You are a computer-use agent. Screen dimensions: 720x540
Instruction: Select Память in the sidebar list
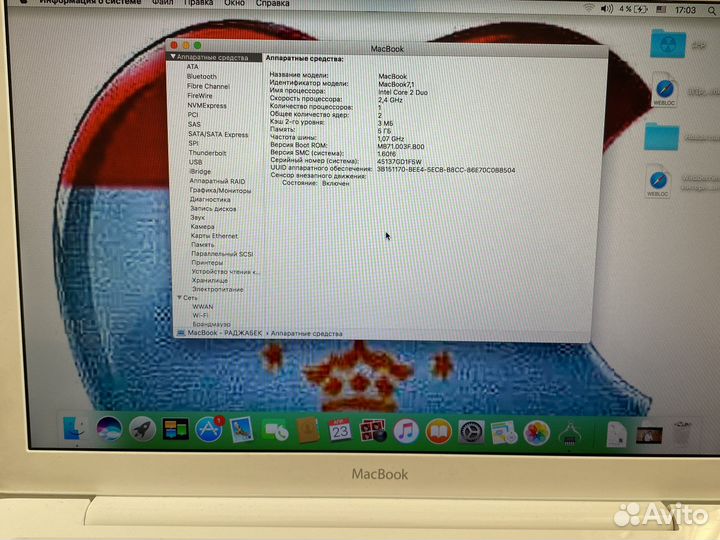[x=202, y=245]
